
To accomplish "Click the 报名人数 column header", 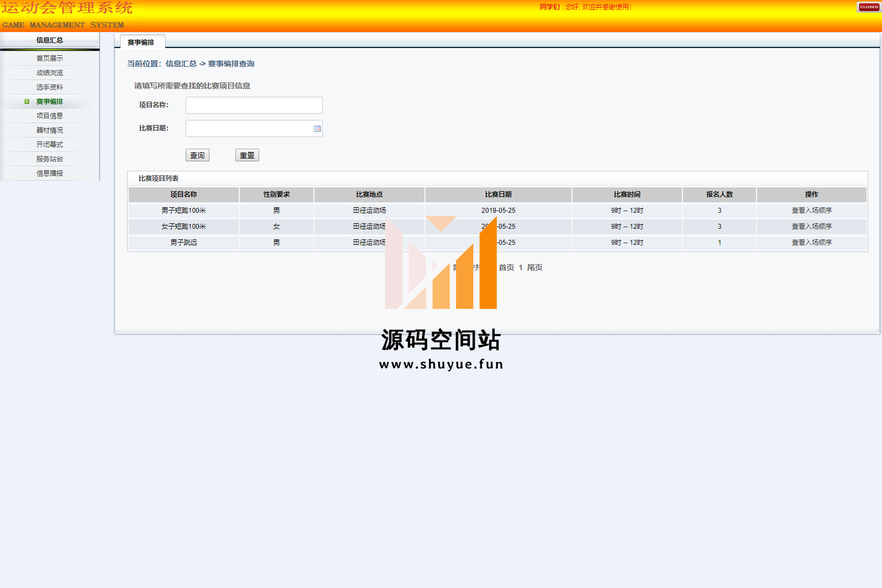I will coord(720,195).
